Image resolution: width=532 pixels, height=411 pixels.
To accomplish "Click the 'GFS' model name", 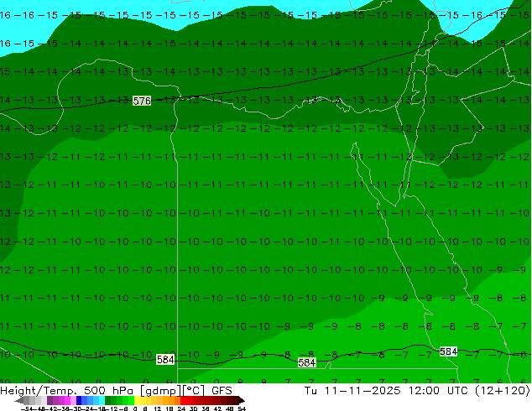I will tap(222, 391).
